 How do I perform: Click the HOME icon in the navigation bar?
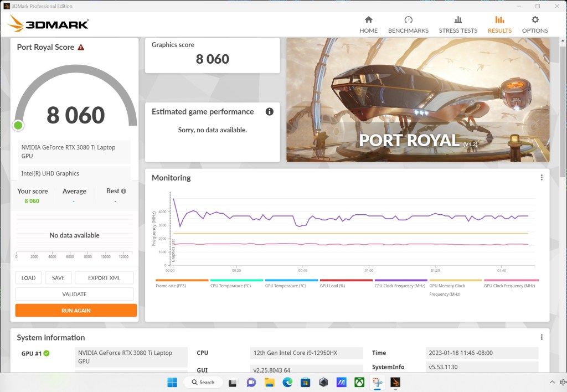tap(368, 22)
